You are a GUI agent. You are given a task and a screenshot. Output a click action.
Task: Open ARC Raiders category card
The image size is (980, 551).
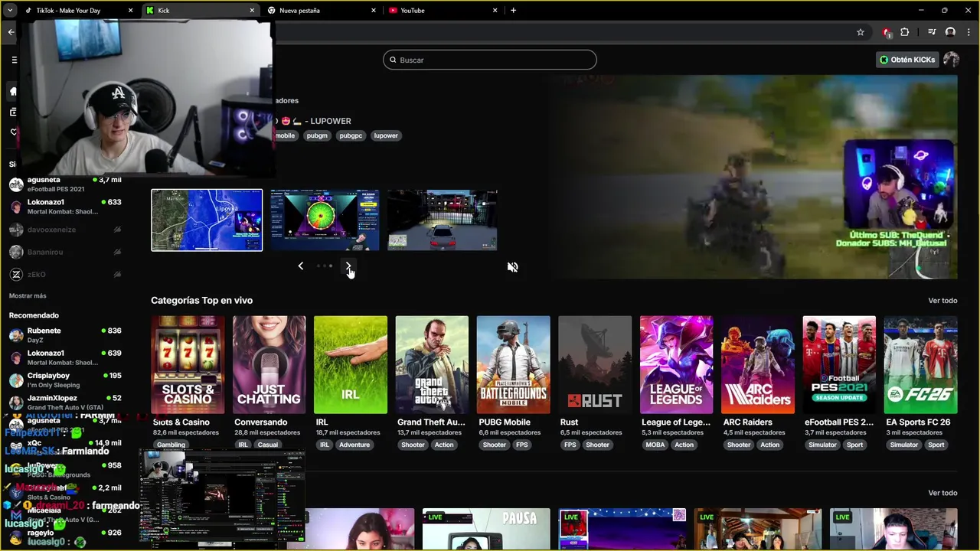point(757,365)
